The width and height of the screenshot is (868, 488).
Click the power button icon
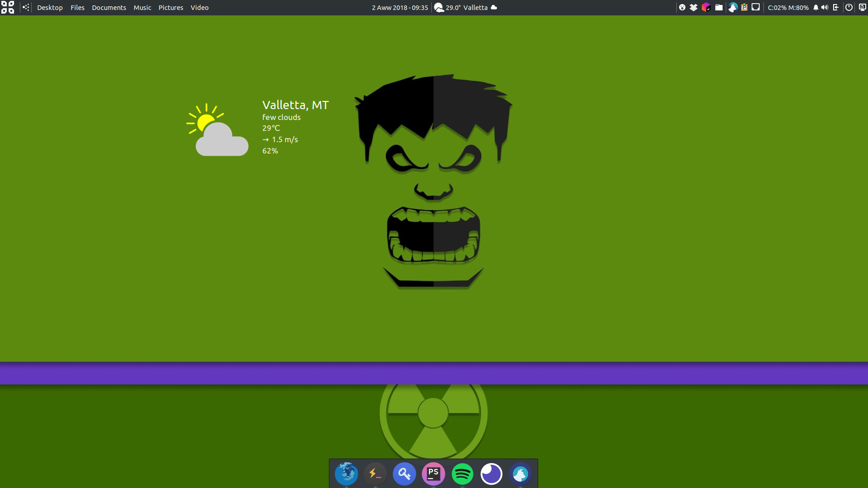pos(849,7)
